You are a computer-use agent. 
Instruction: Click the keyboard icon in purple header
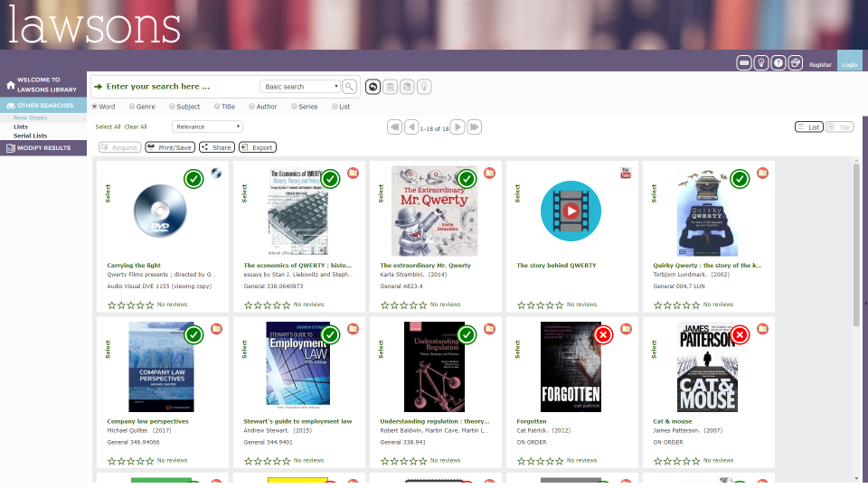pyautogui.click(x=744, y=63)
